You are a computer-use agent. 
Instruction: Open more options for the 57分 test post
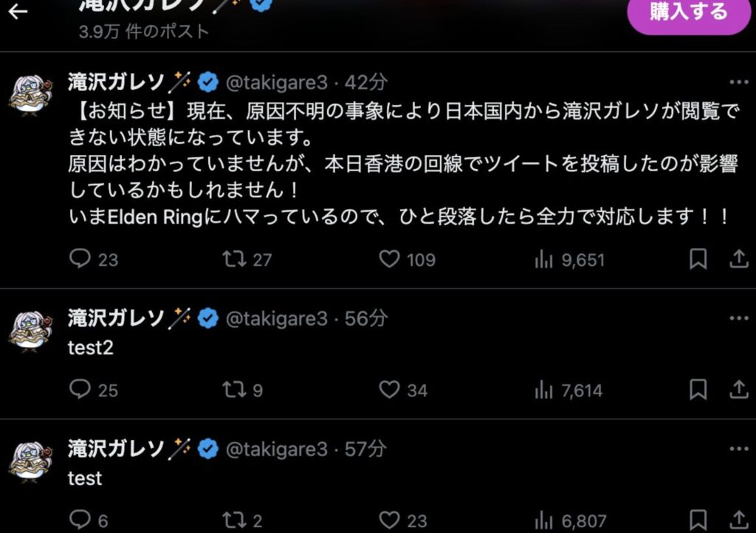tap(738, 449)
